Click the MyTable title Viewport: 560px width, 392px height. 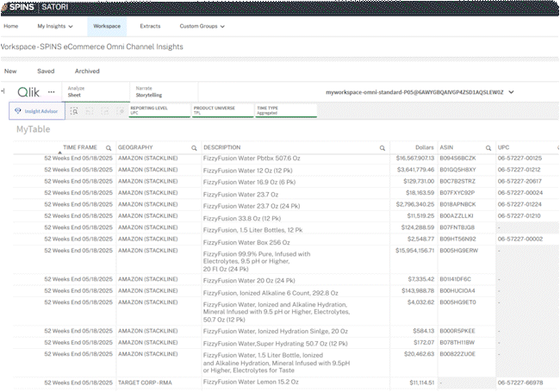point(34,129)
